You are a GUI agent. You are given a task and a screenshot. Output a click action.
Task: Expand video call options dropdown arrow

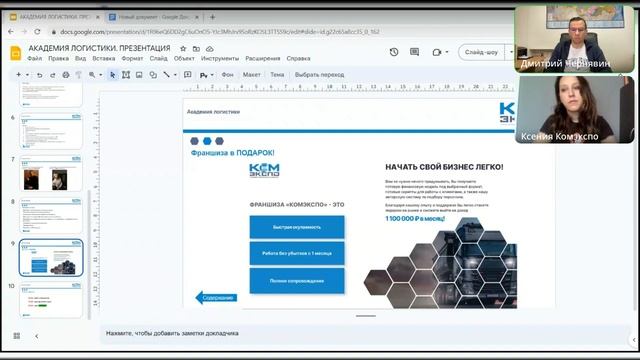pyautogui.click(x=447, y=52)
